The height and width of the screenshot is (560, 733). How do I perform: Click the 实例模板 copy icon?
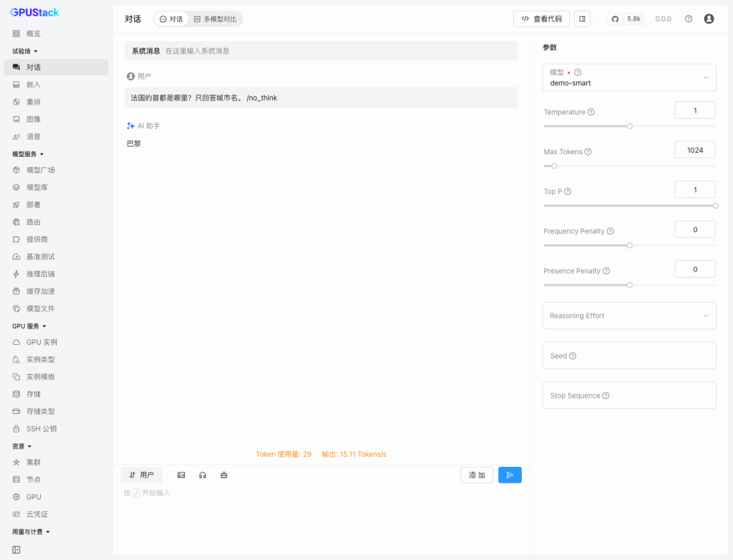pyautogui.click(x=16, y=377)
